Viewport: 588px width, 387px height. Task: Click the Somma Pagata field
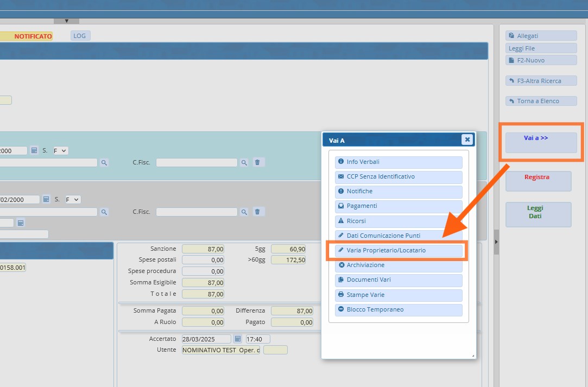click(x=203, y=310)
